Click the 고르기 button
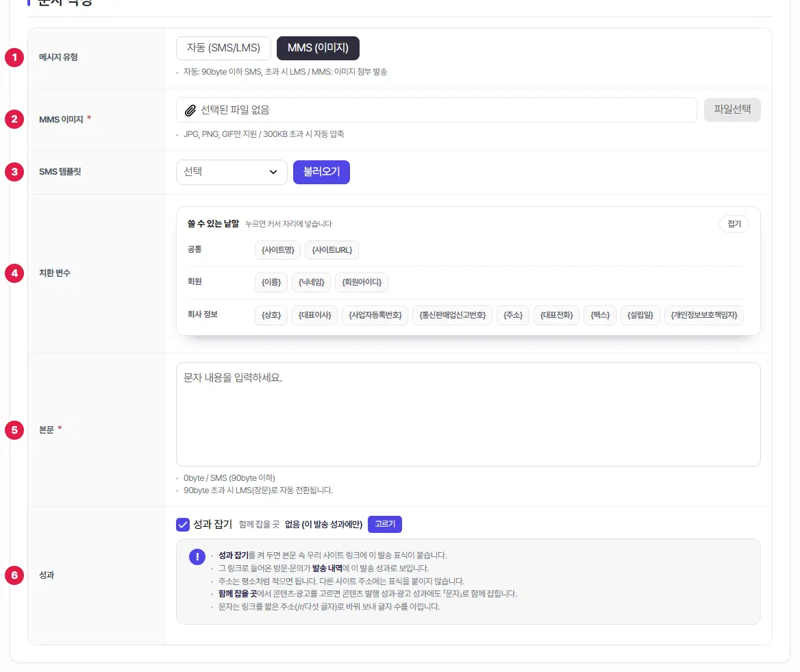 385,524
